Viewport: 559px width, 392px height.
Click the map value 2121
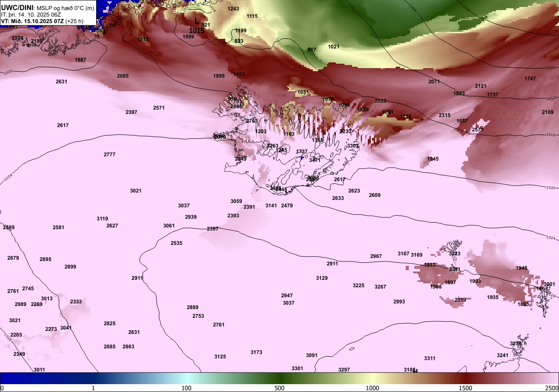click(481, 86)
